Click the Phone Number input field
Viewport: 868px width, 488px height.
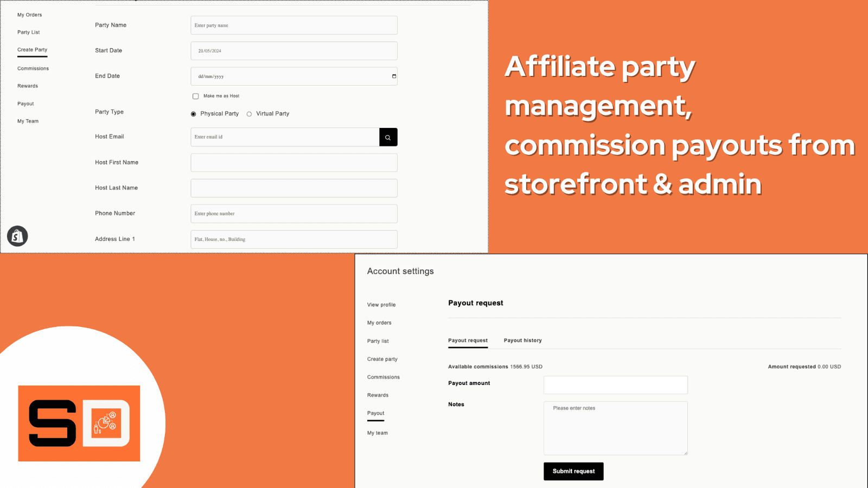[x=293, y=214]
